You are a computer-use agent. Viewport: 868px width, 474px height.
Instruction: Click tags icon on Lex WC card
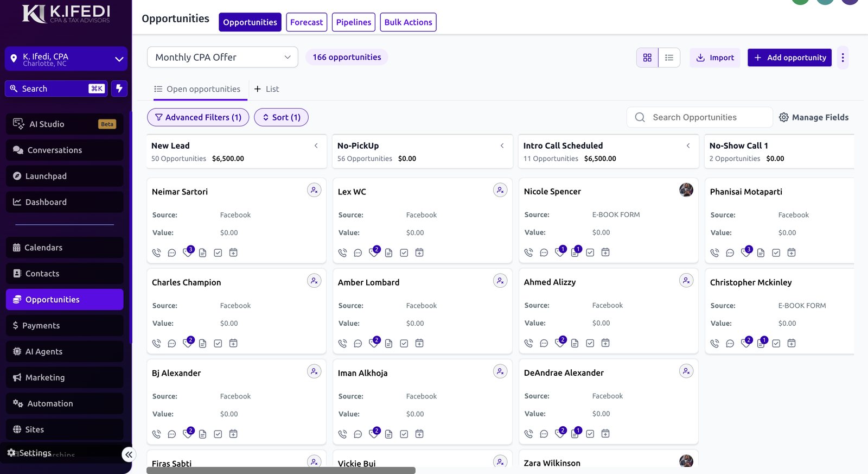(x=374, y=252)
